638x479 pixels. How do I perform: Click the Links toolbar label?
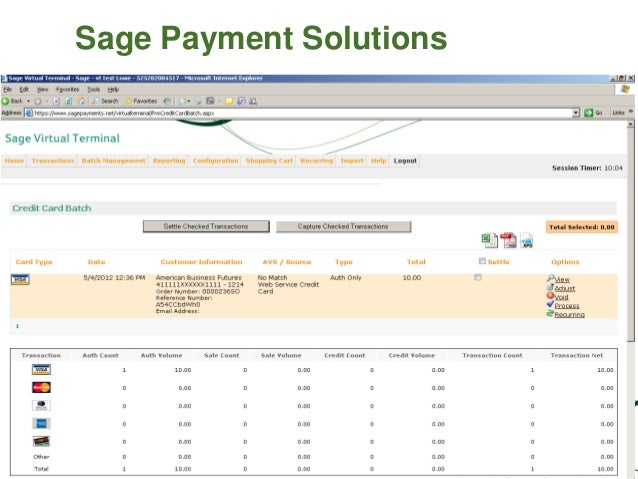618,113
